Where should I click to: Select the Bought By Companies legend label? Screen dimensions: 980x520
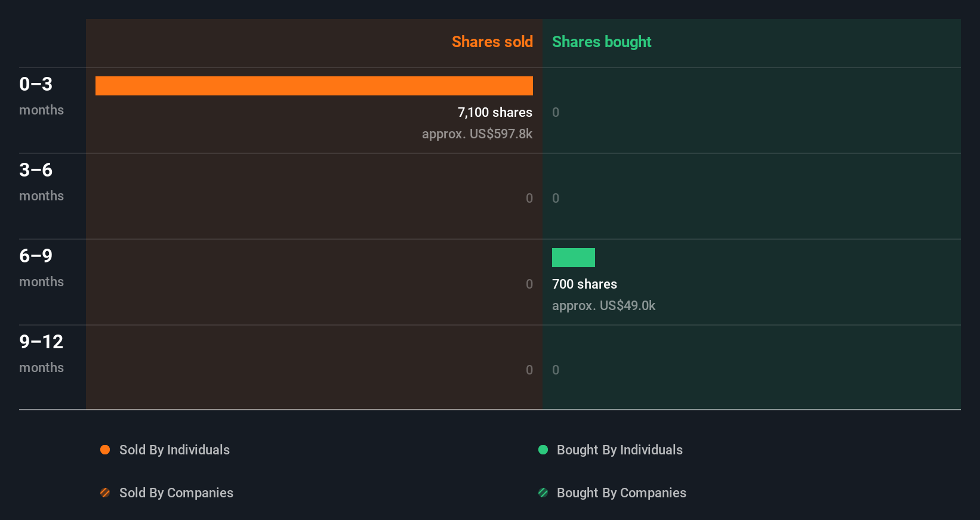[621, 493]
